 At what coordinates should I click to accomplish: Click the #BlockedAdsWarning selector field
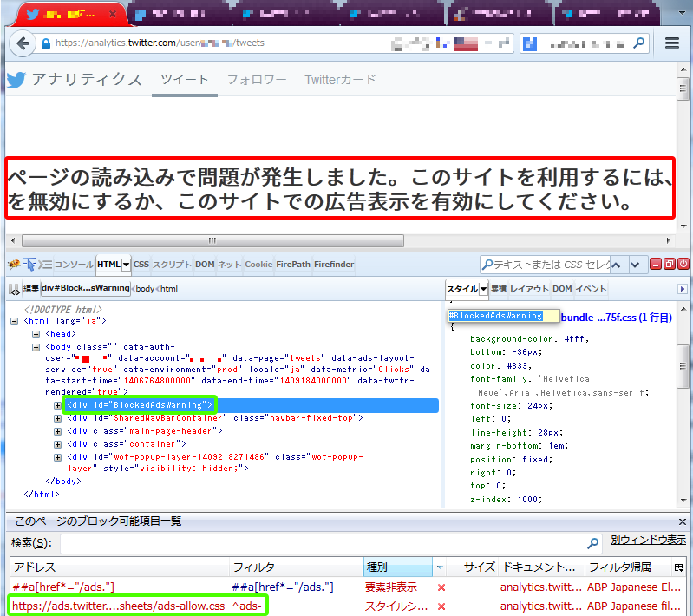click(x=504, y=316)
